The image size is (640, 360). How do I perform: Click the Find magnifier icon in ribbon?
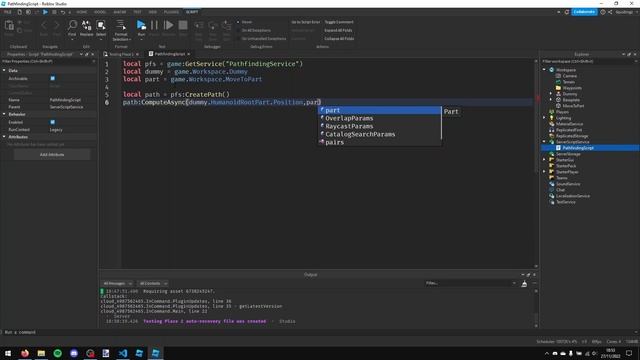(x=72, y=25)
